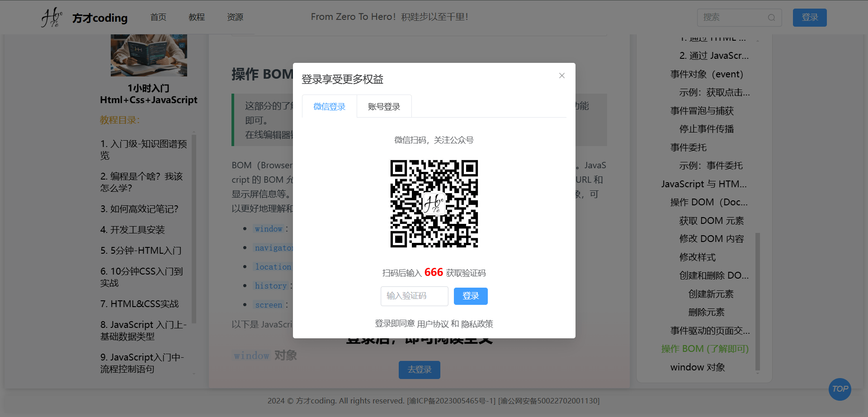Open 首页 in top navigation
Viewport: 868px width, 417px height.
point(158,17)
